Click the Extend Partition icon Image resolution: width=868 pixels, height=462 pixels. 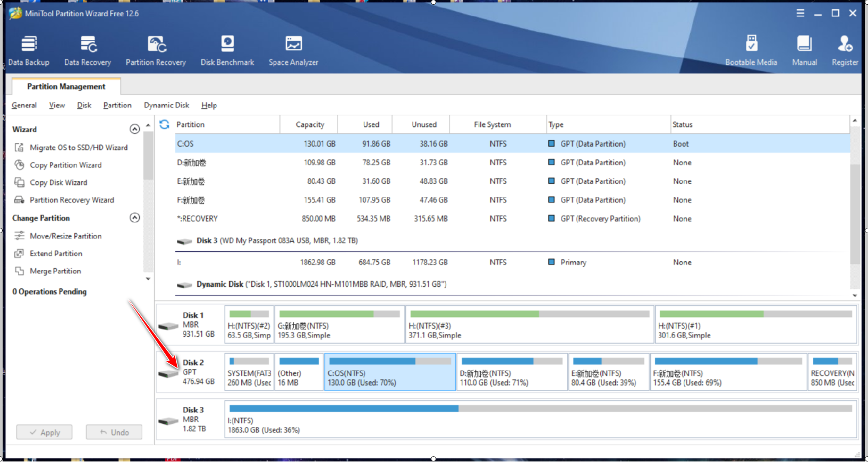point(19,253)
